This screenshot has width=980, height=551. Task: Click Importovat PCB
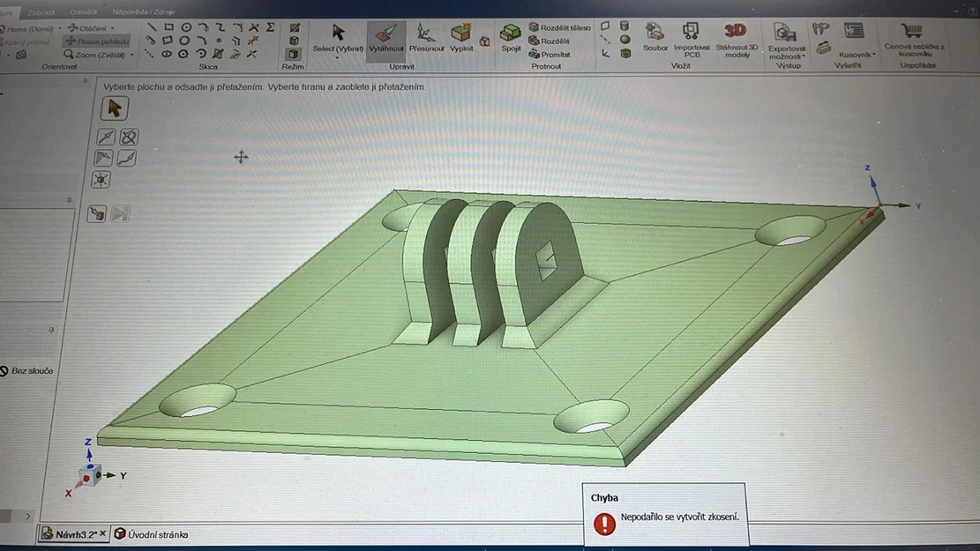click(692, 40)
